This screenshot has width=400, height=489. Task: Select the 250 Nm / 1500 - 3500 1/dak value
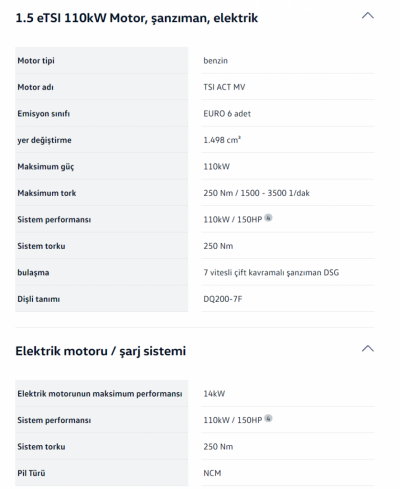tap(256, 193)
